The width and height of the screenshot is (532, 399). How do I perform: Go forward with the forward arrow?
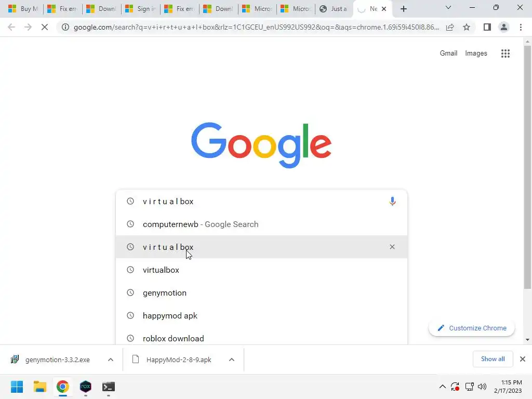pyautogui.click(x=28, y=27)
